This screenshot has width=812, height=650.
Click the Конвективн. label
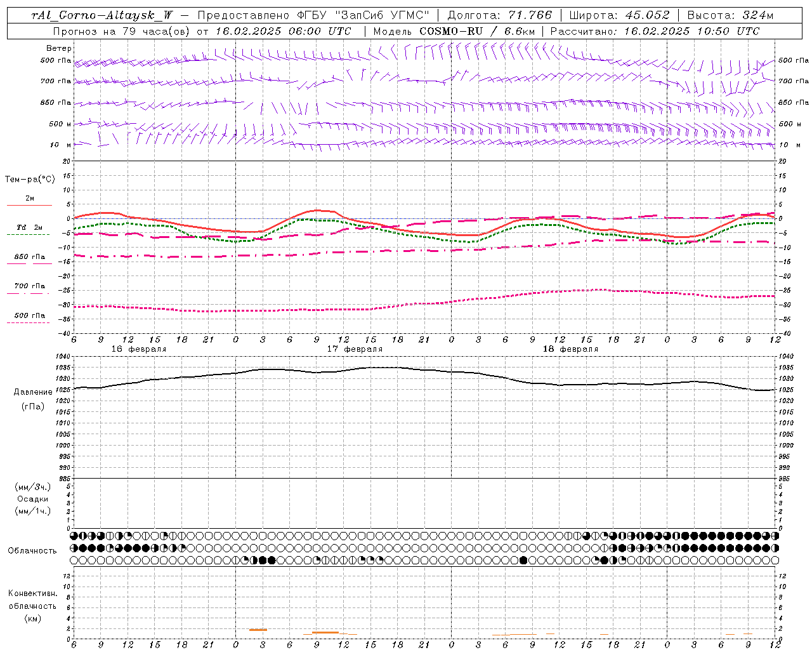coord(32,594)
